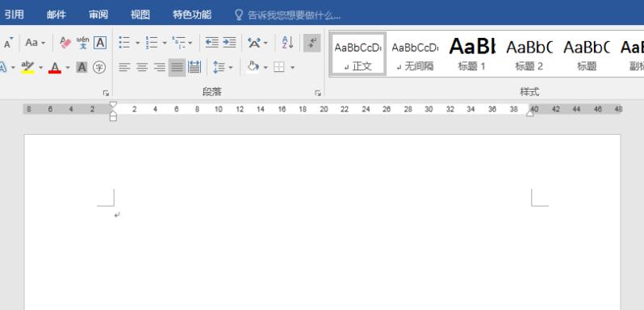
Task: Align the paragraph to the right
Action: tap(159, 67)
